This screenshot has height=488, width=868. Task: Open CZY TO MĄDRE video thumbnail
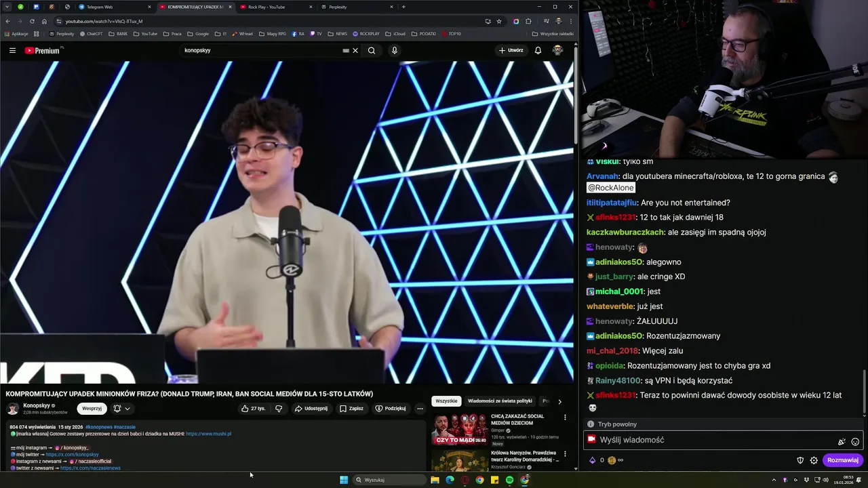pyautogui.click(x=459, y=429)
